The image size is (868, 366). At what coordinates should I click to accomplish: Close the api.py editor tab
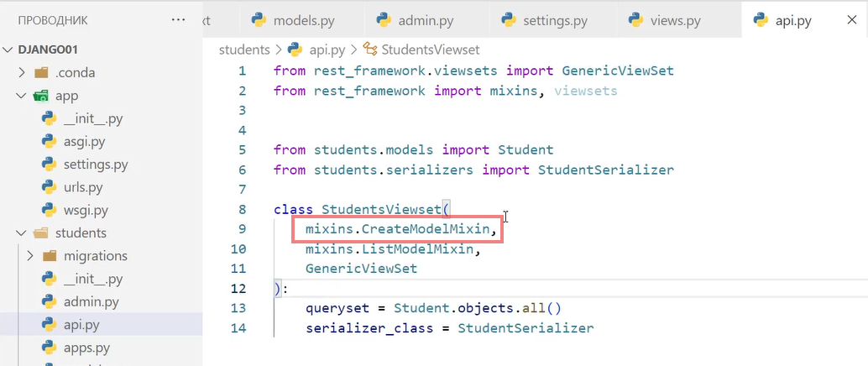[848, 20]
